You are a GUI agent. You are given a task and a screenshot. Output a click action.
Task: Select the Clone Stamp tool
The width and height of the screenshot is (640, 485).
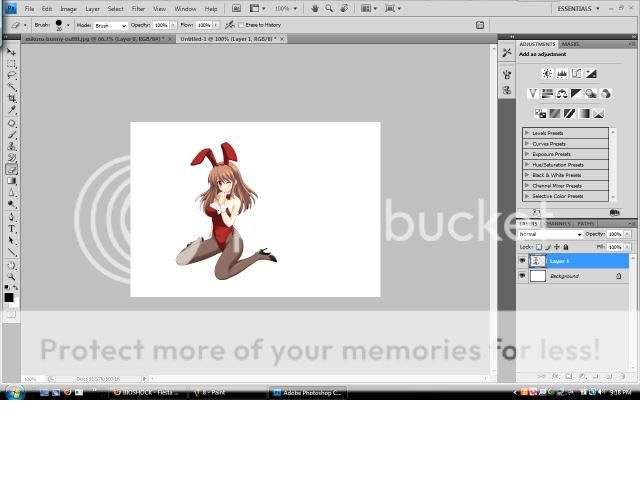[x=11, y=146]
